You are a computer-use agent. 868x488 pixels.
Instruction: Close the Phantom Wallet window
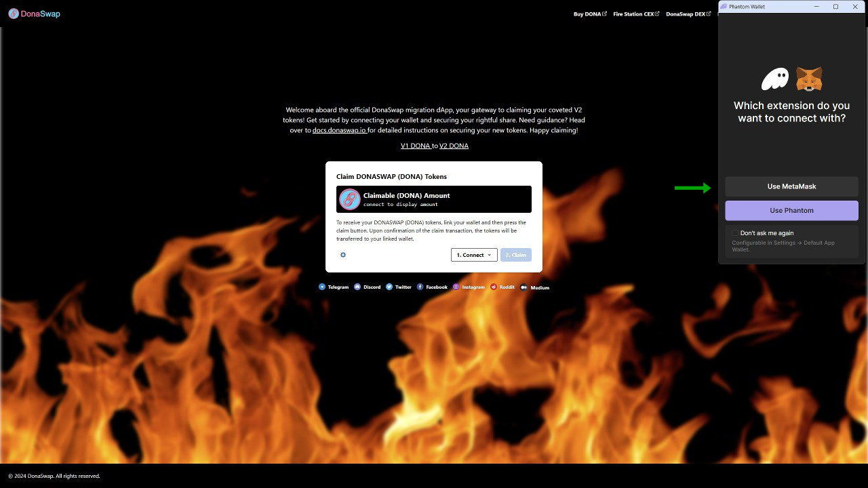tap(855, 7)
